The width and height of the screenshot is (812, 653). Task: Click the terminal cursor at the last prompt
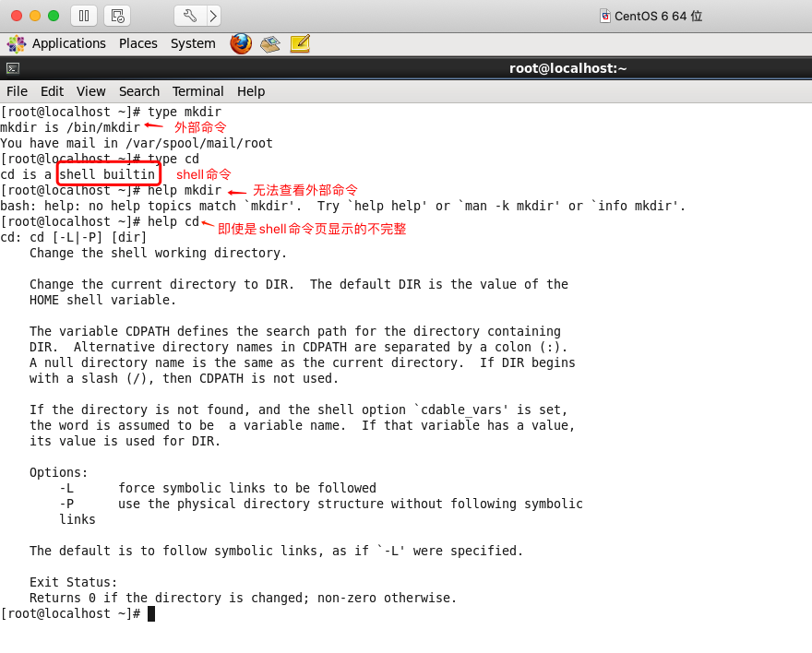pyautogui.click(x=151, y=613)
